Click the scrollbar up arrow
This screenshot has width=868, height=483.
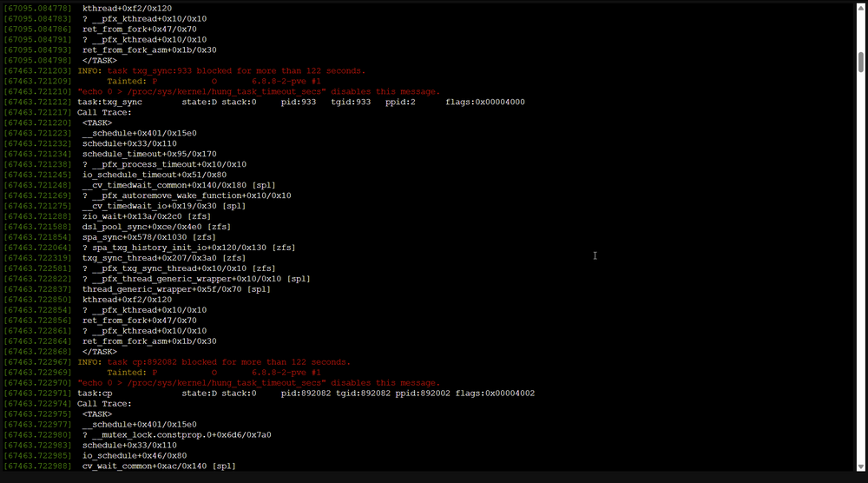point(861,8)
